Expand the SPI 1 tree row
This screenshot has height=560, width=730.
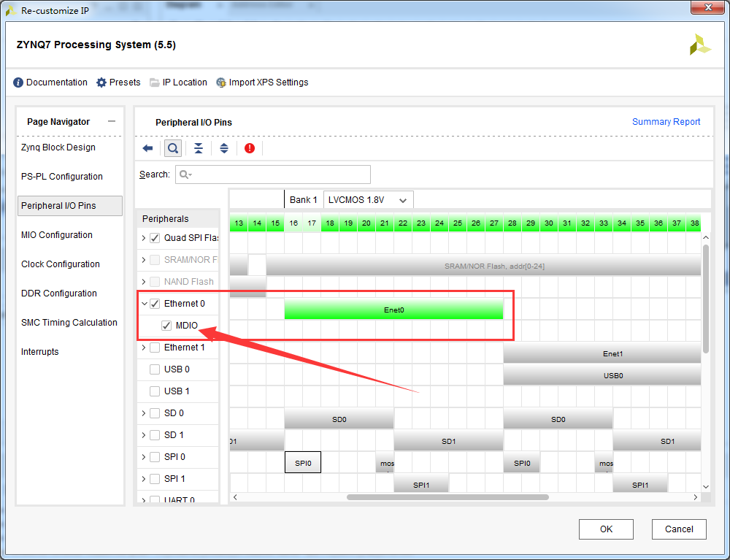click(144, 478)
